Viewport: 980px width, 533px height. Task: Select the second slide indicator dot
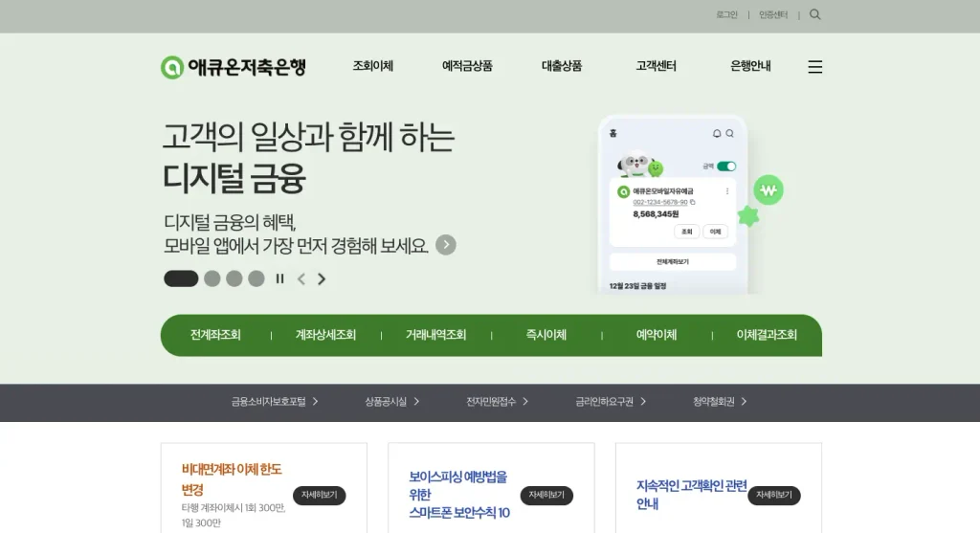[x=212, y=278]
